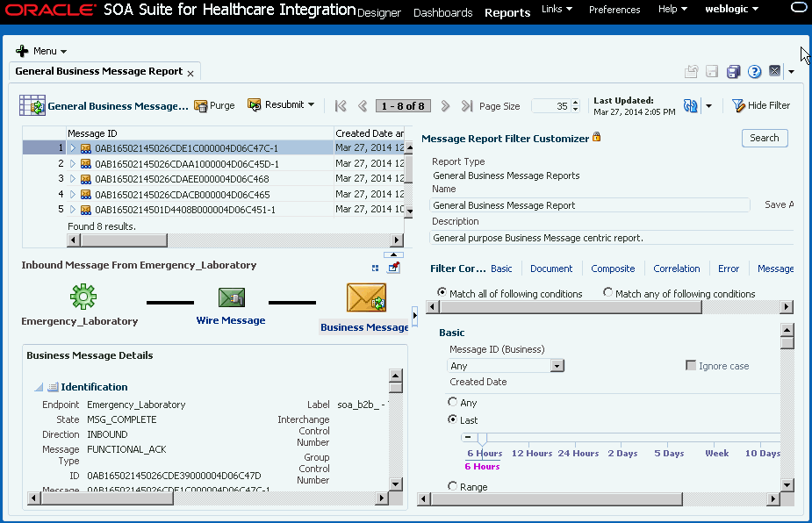Open the Links menu
Image resolution: width=812 pixels, height=523 pixels.
(557, 9)
